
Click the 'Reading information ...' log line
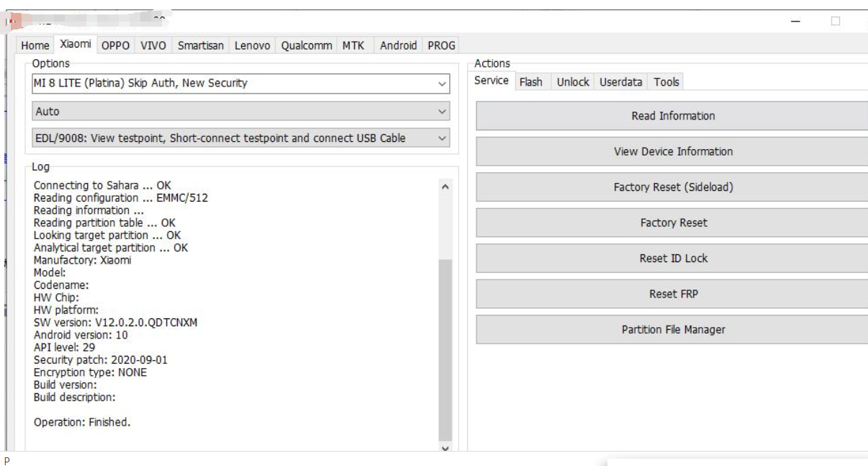[x=89, y=210]
